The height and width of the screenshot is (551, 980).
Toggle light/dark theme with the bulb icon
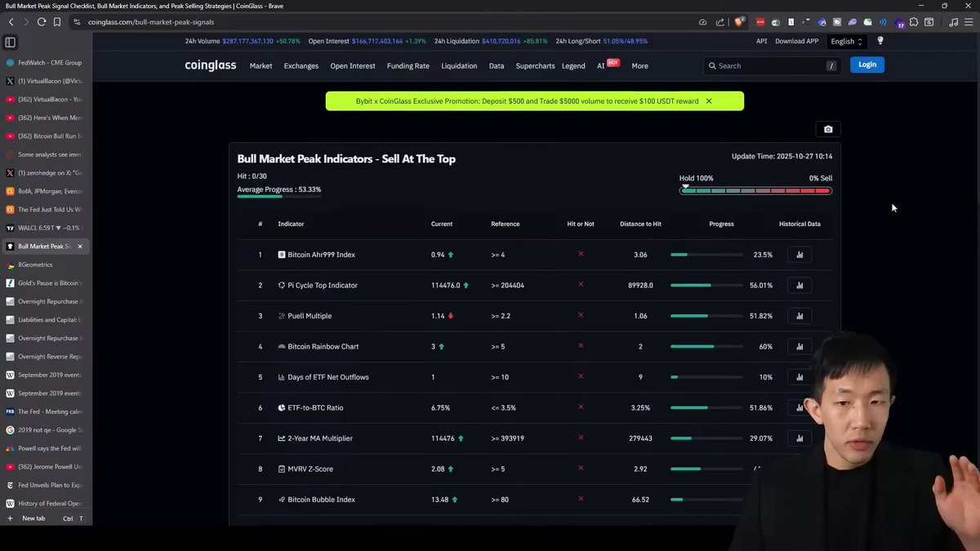point(880,41)
